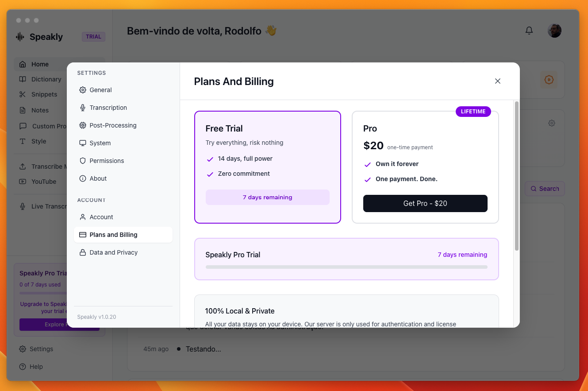Image resolution: width=588 pixels, height=391 pixels.
Task: Open Help in the sidebar
Action: tap(36, 367)
